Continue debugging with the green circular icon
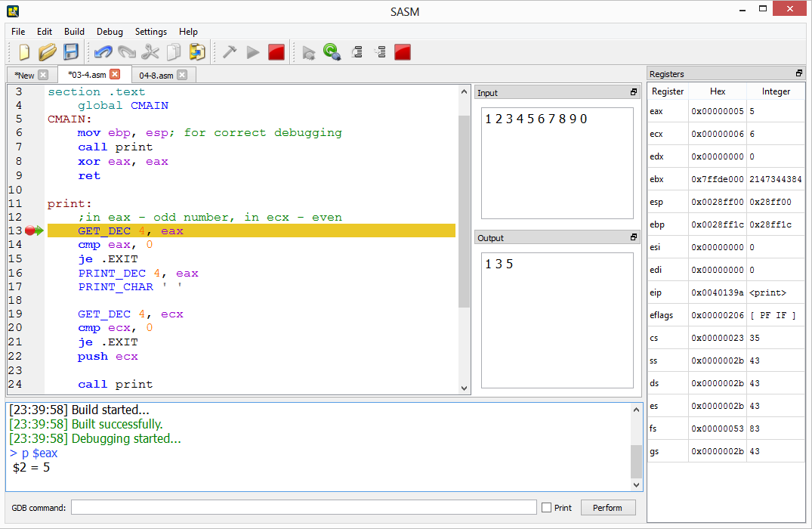Image resolution: width=812 pixels, height=529 pixels. pos(332,52)
